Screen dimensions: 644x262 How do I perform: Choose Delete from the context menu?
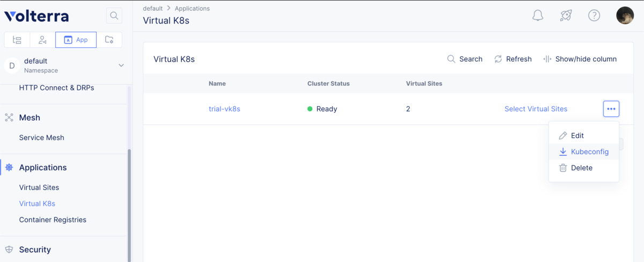coord(584,168)
